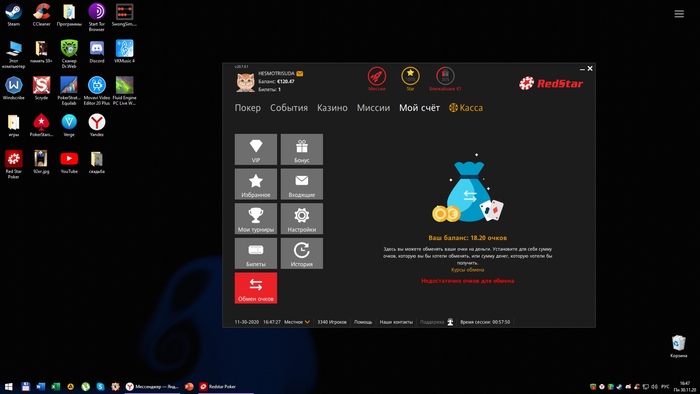The image size is (700, 394).
Task: Minimize the RedStar window
Action: pyautogui.click(x=582, y=69)
